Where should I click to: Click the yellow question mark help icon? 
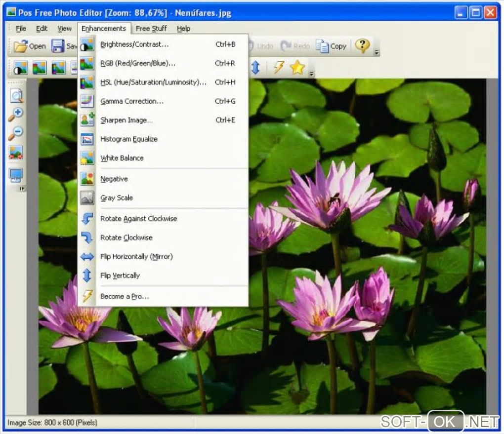(362, 46)
